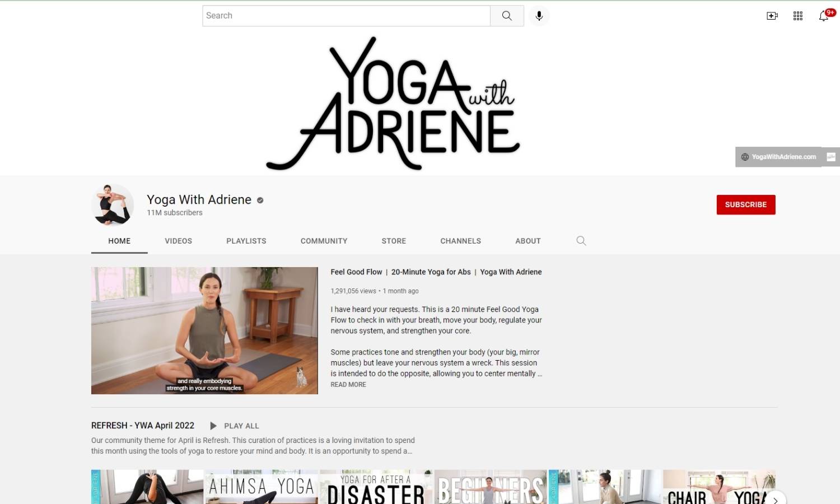Image resolution: width=840 pixels, height=504 pixels.
Task: Open the notifications bell
Action: [824, 16]
